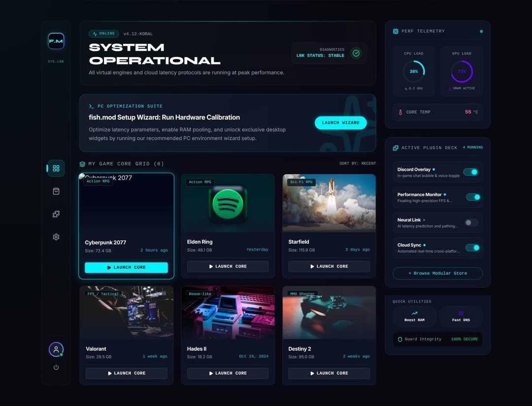
Task: Click the 2 hours ago timestamp
Action: [154, 250]
